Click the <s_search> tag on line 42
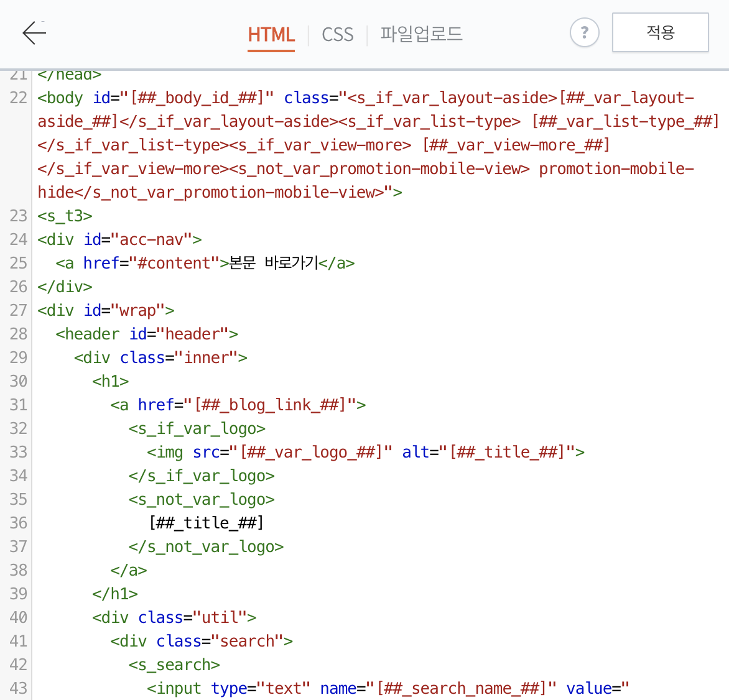This screenshot has width=729, height=700. point(174,666)
